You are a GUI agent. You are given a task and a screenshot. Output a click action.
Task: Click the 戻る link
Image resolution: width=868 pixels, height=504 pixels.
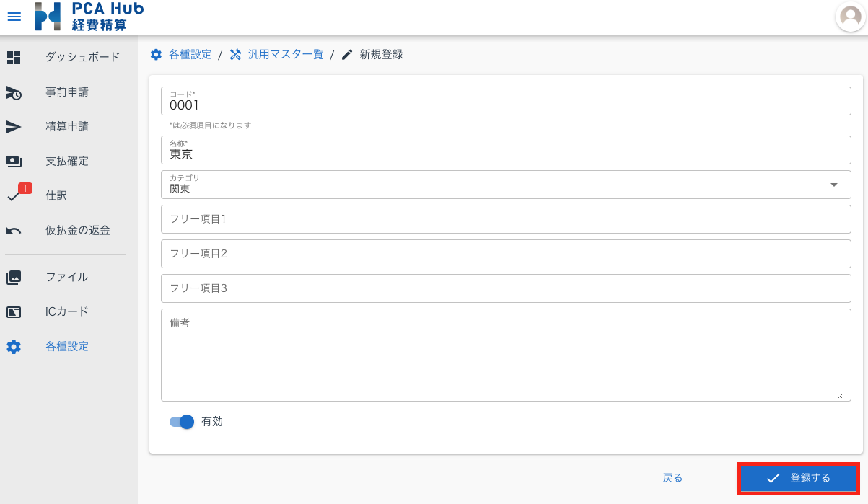pyautogui.click(x=672, y=477)
